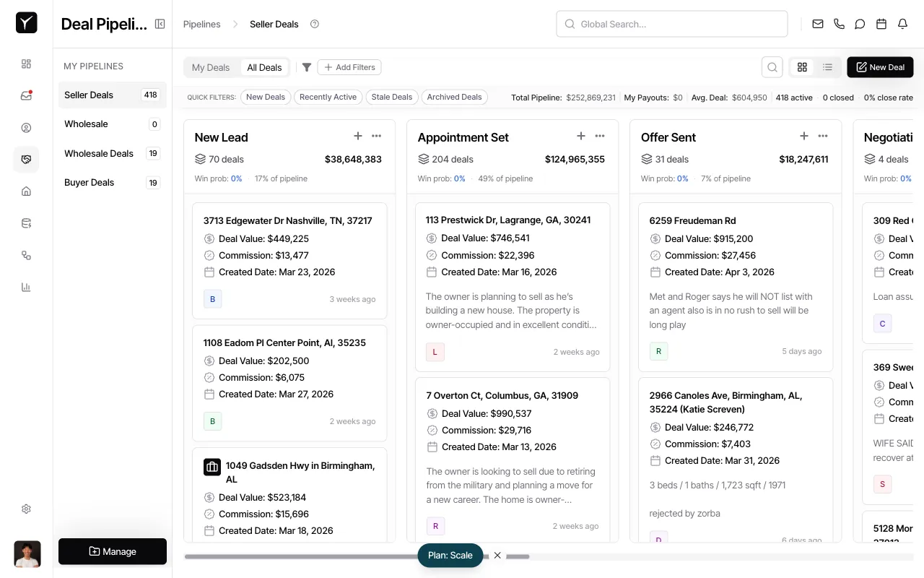Open the New Lead column options menu

(376, 136)
